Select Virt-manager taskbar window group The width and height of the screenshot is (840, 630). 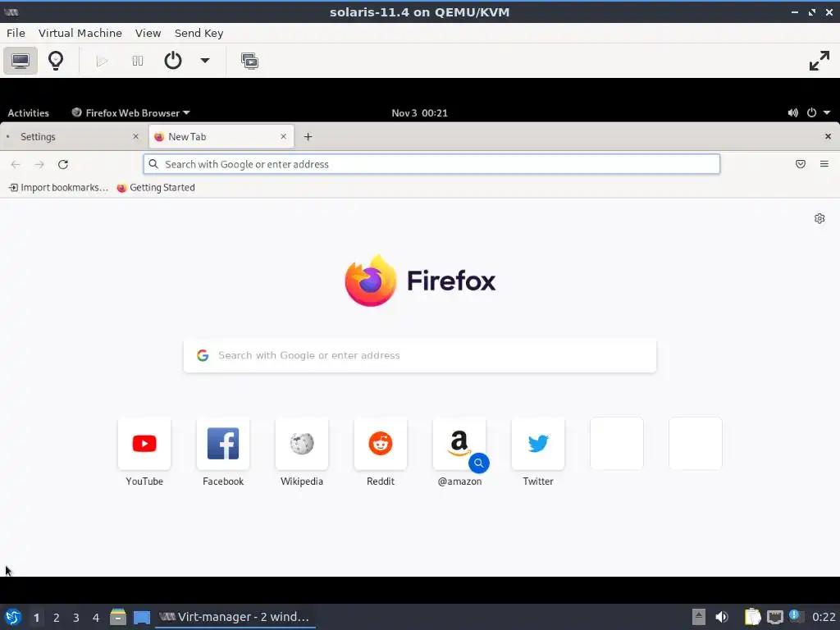point(235,617)
